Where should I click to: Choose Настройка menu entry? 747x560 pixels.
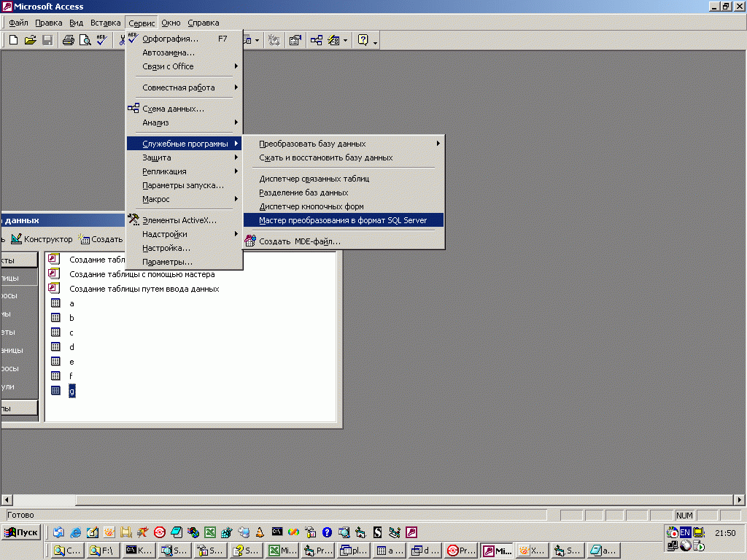click(x=185, y=248)
